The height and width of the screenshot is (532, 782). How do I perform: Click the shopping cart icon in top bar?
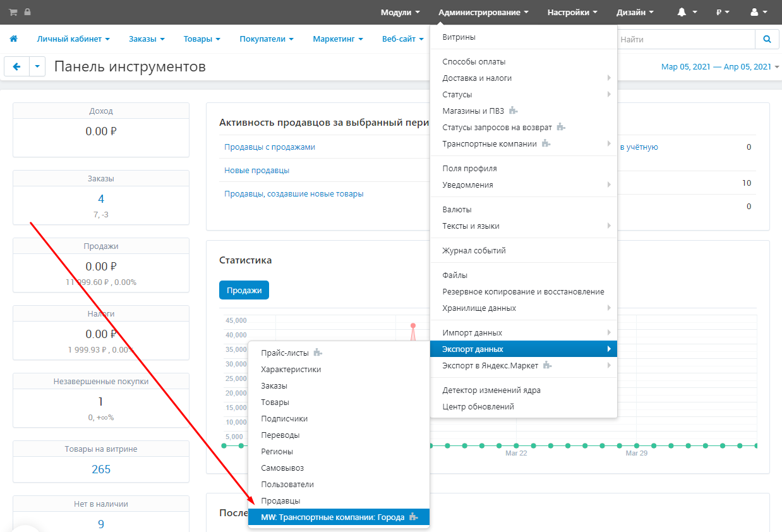pos(13,12)
